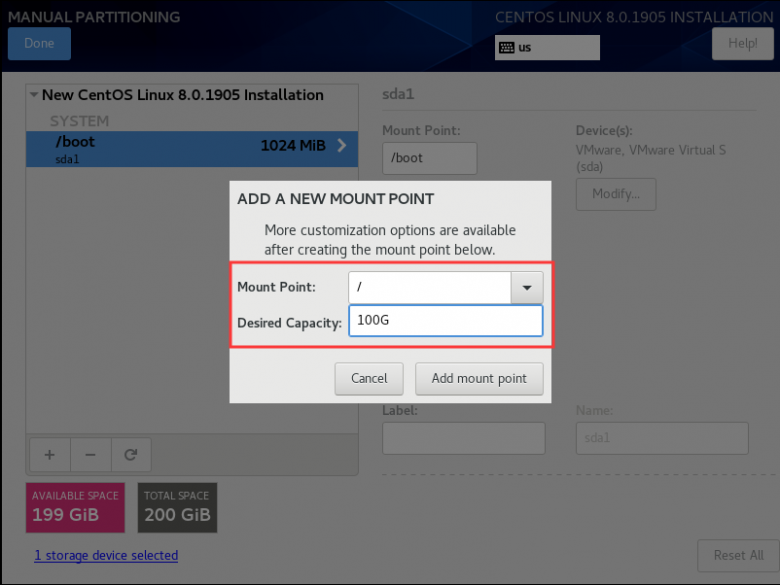Click the dialog's Mount Point field containing /
Screen dimensions: 780x585
click(x=430, y=288)
